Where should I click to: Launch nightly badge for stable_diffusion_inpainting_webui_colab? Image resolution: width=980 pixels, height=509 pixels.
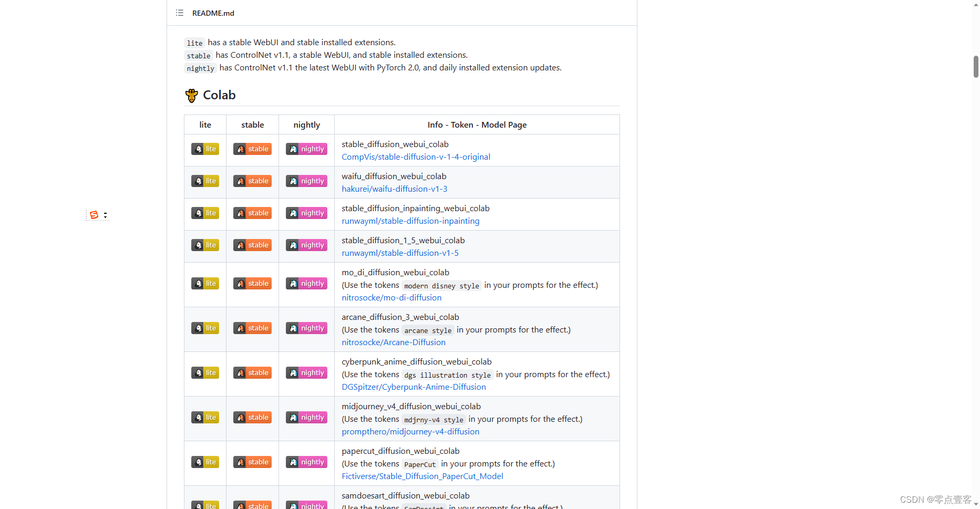(x=306, y=213)
